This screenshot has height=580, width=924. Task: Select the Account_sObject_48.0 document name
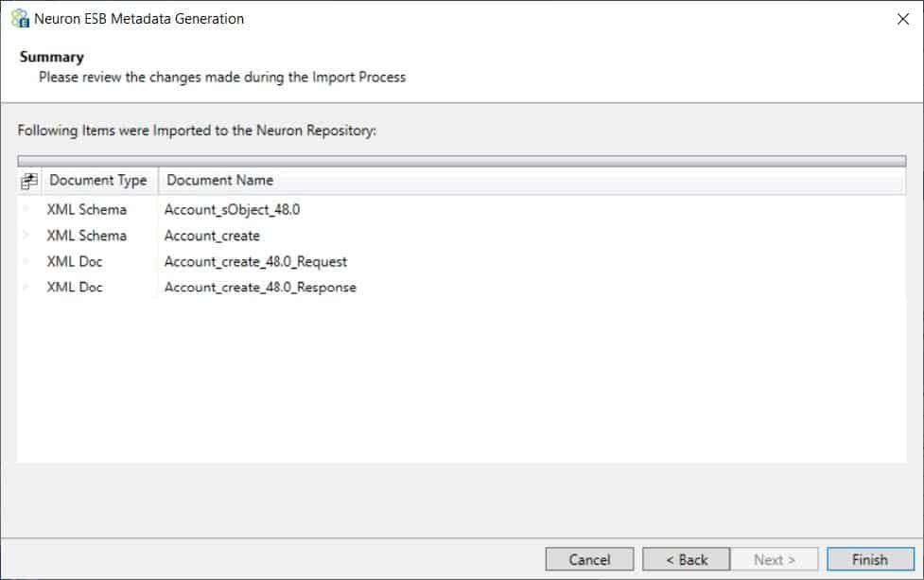pos(232,209)
